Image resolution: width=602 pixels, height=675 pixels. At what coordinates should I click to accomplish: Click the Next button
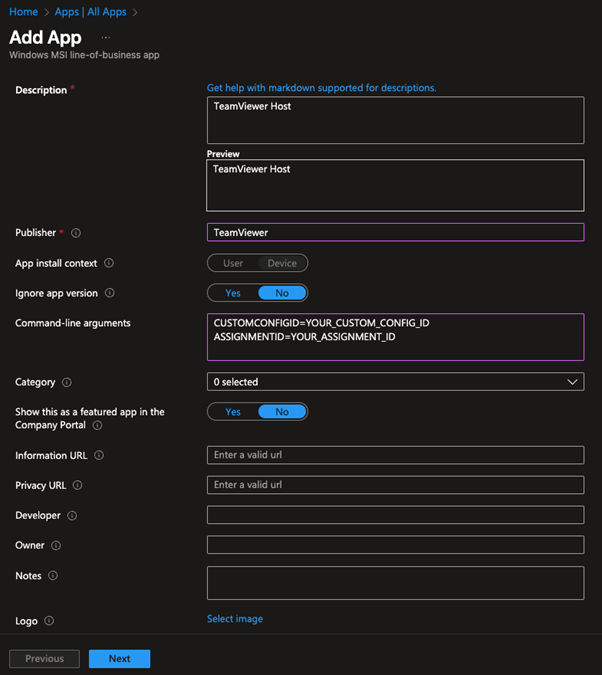119,659
